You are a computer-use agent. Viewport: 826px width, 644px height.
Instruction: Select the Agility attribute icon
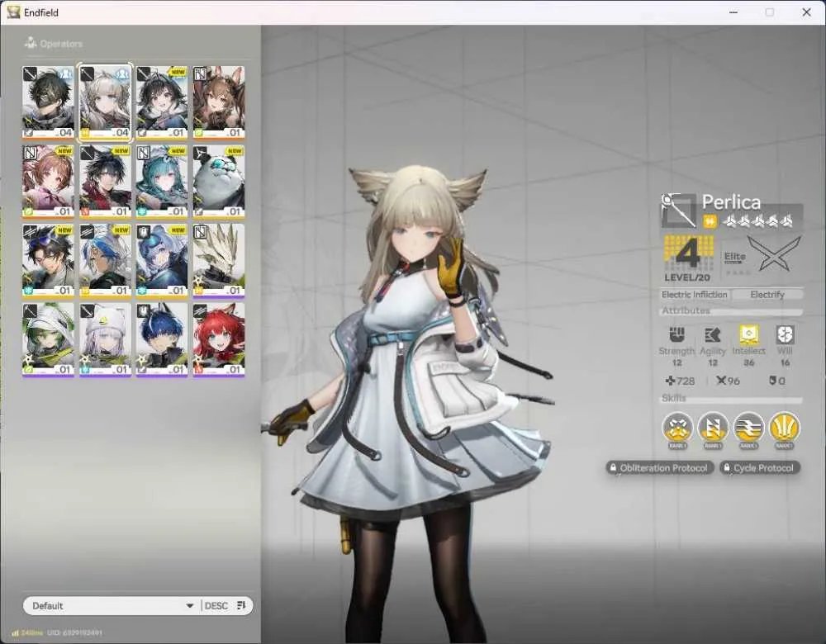[x=712, y=334]
